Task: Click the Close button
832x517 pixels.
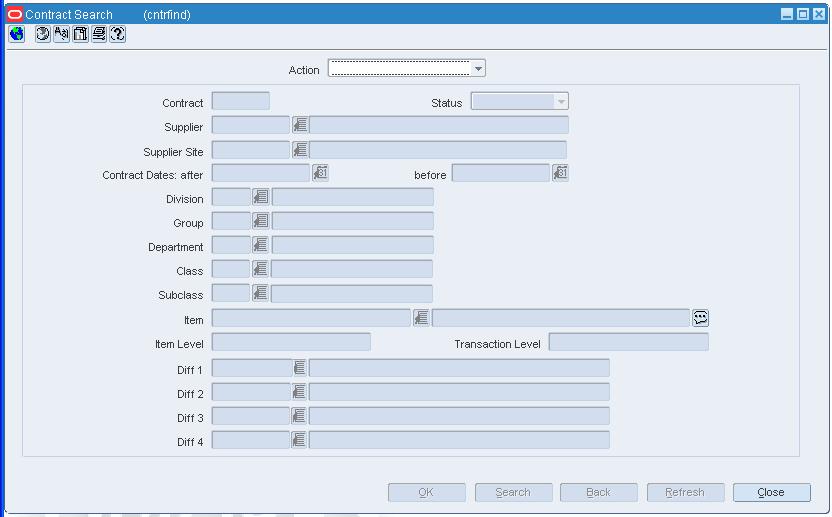Action: pos(772,492)
